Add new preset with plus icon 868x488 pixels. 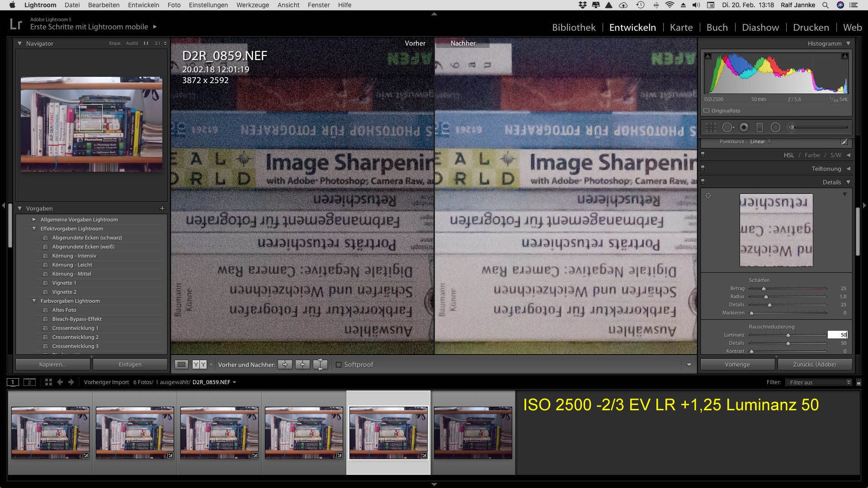click(x=162, y=208)
